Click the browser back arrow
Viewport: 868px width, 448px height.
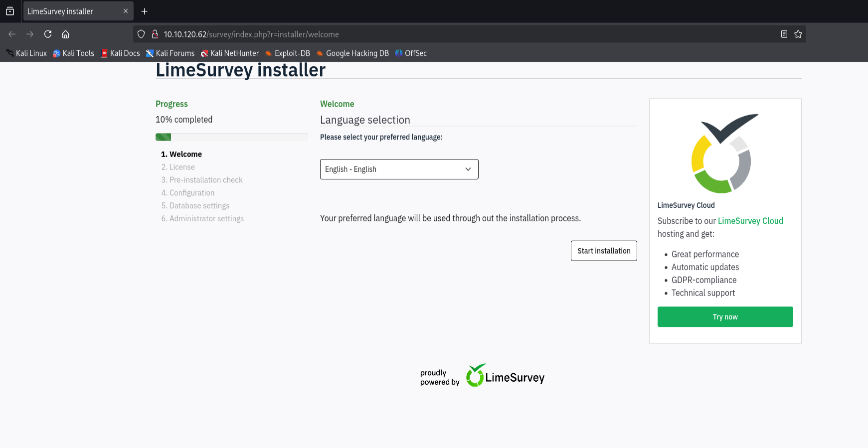tap(12, 34)
